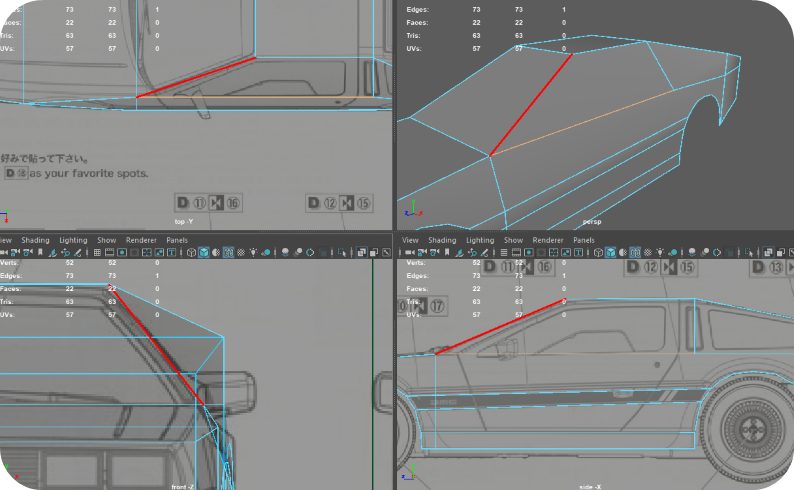Click the Image Plane icon in the side view toolbar
The image size is (794, 490).
(459, 252)
